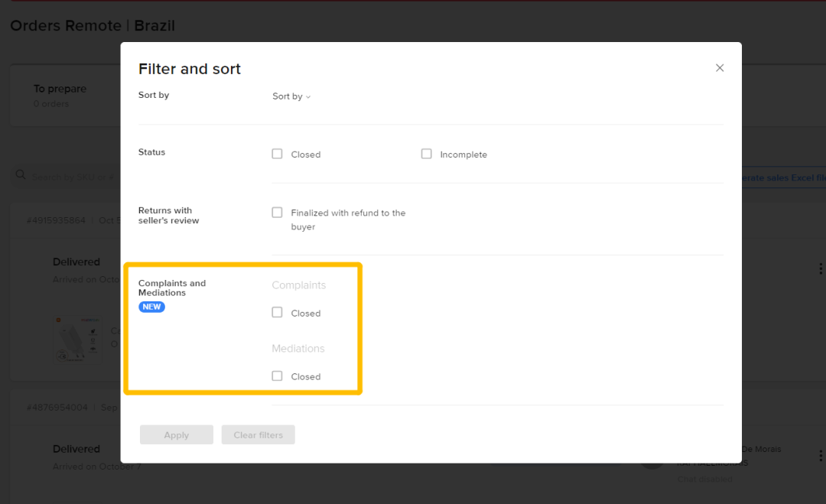
Task: Open the first order's product thumbnail
Action: (x=76, y=338)
